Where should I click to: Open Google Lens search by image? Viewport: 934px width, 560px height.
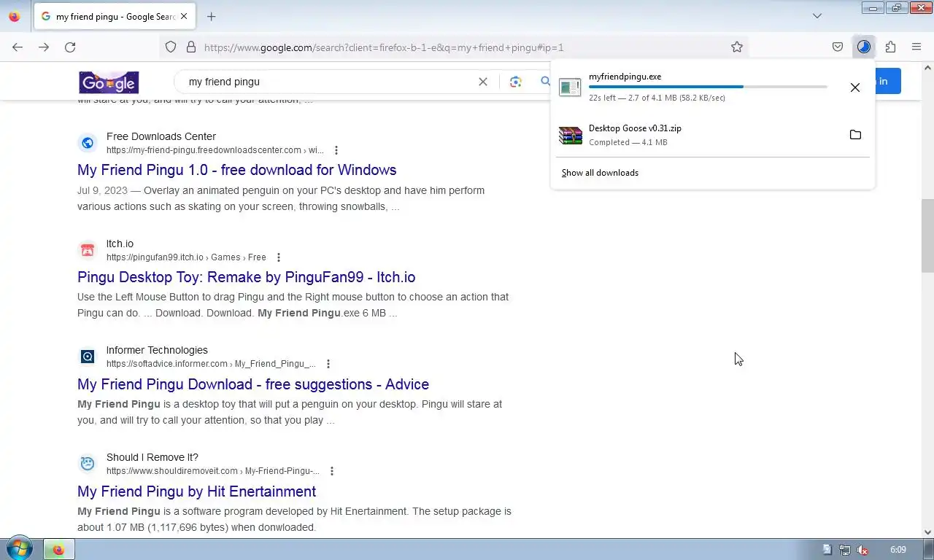(516, 82)
